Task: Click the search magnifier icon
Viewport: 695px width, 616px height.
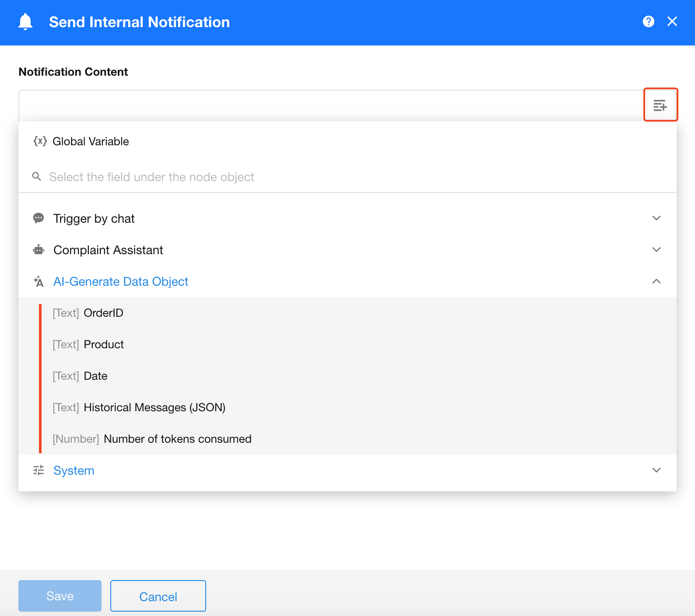Action: click(37, 177)
